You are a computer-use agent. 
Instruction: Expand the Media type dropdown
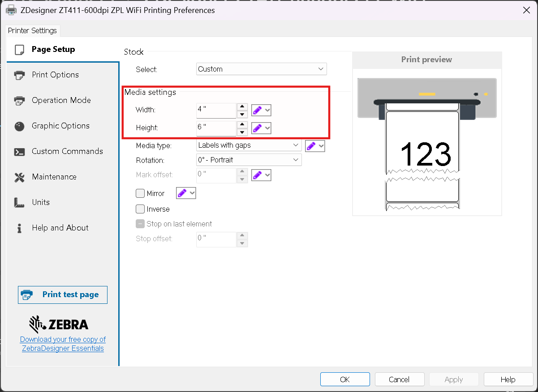click(249, 145)
